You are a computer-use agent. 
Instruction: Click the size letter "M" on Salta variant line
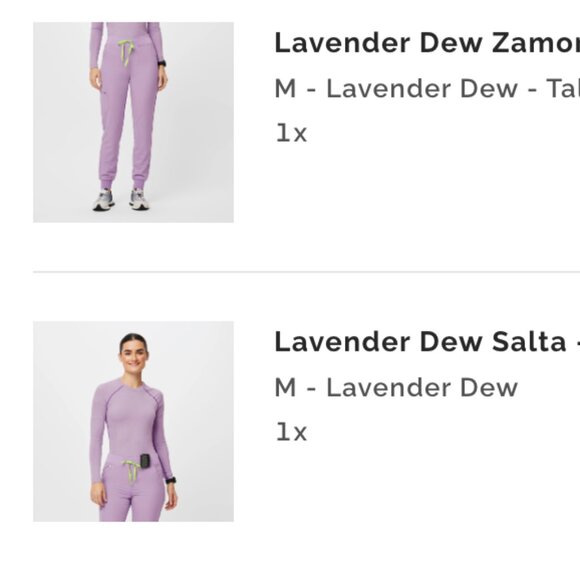point(286,388)
